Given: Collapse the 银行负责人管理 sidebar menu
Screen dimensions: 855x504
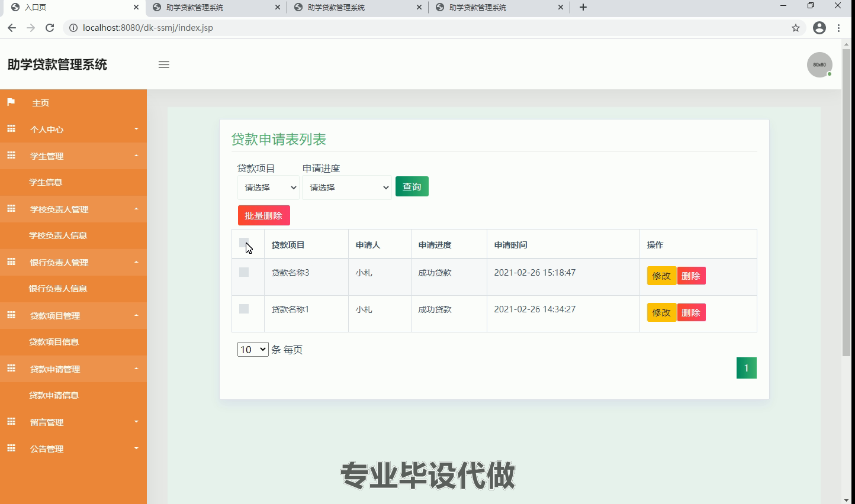Looking at the screenshot, I should (73, 262).
